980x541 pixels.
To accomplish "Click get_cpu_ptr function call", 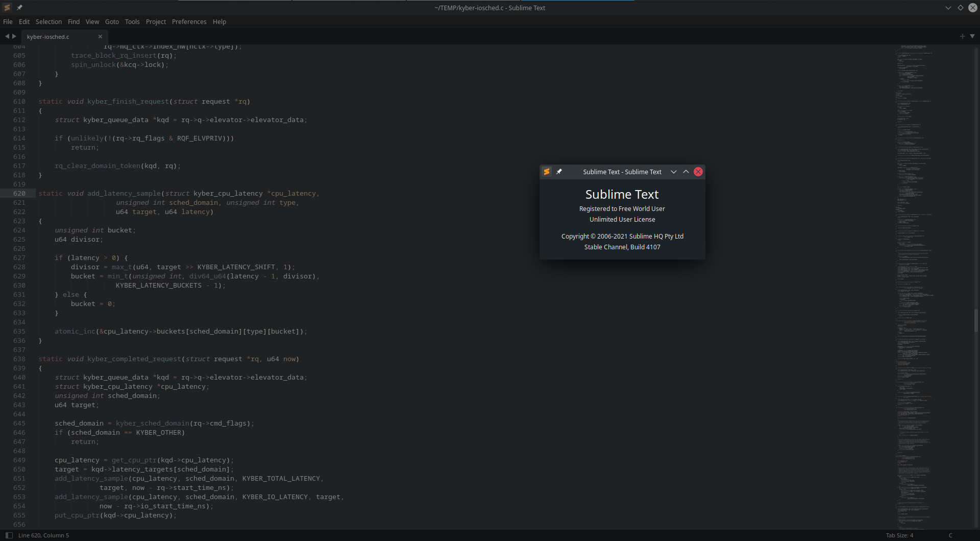I will tap(134, 460).
